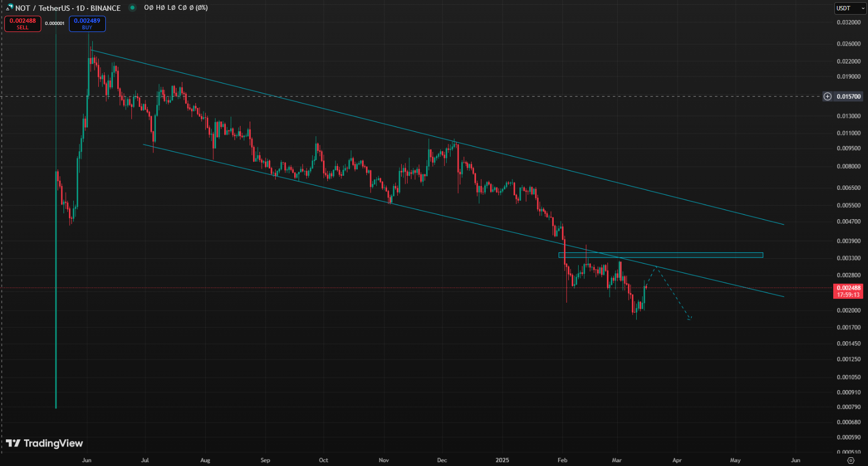Click the 0.002000 price axis label
This screenshot has height=466, width=868.
pyautogui.click(x=848, y=310)
